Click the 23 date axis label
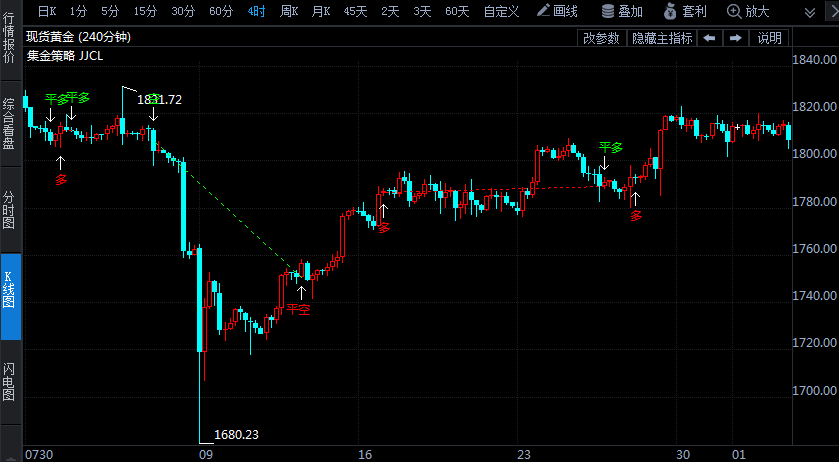 [524, 455]
